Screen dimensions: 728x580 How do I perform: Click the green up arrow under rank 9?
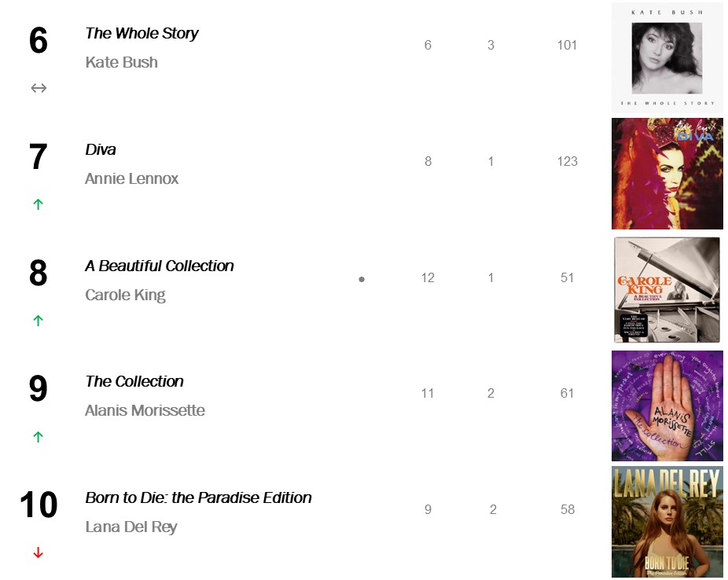38,437
